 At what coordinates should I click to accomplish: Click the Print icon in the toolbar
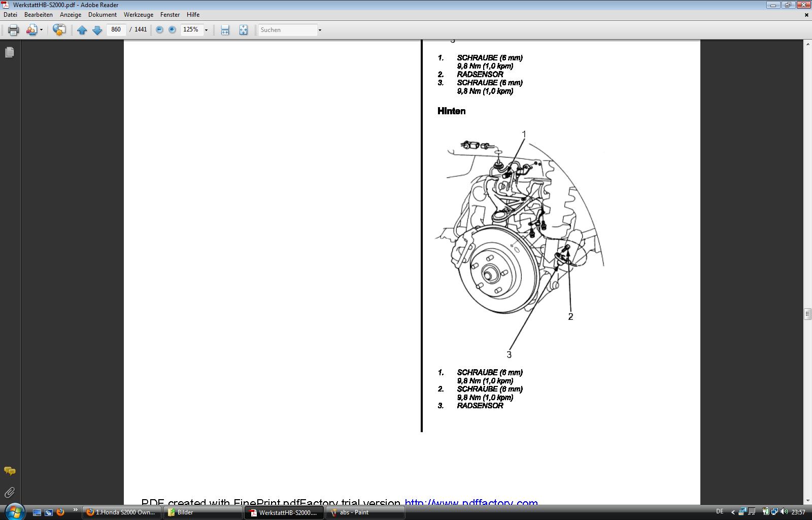coord(13,30)
